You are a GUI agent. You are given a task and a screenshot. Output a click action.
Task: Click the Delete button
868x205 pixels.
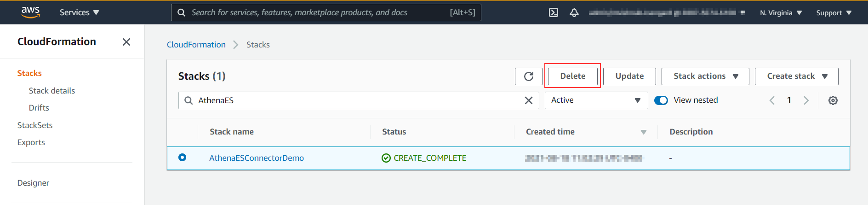coord(573,76)
